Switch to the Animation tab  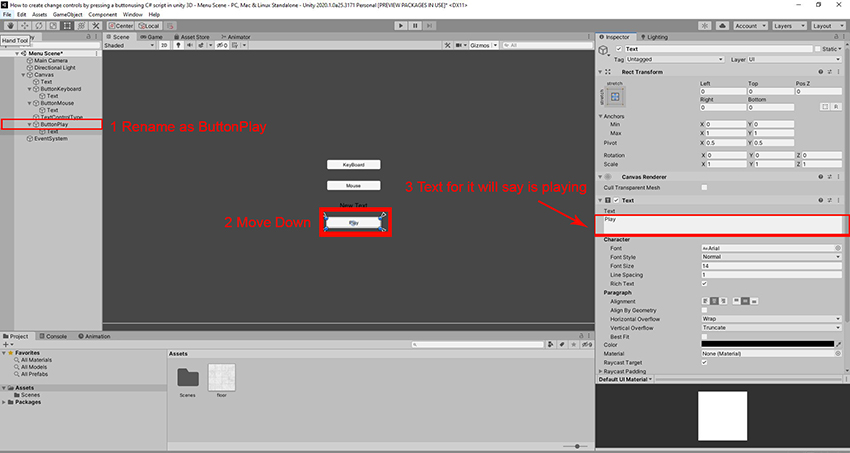94,336
